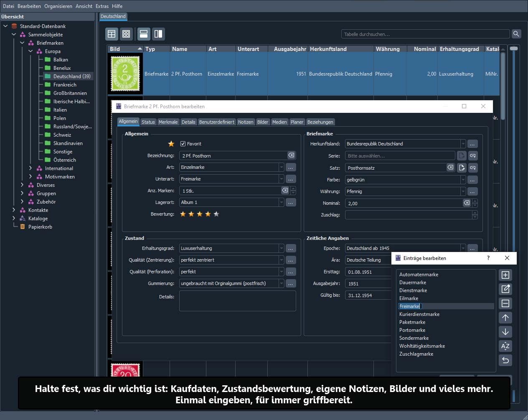Add new entry with plus icon
This screenshot has height=420, width=528.
pos(505,275)
